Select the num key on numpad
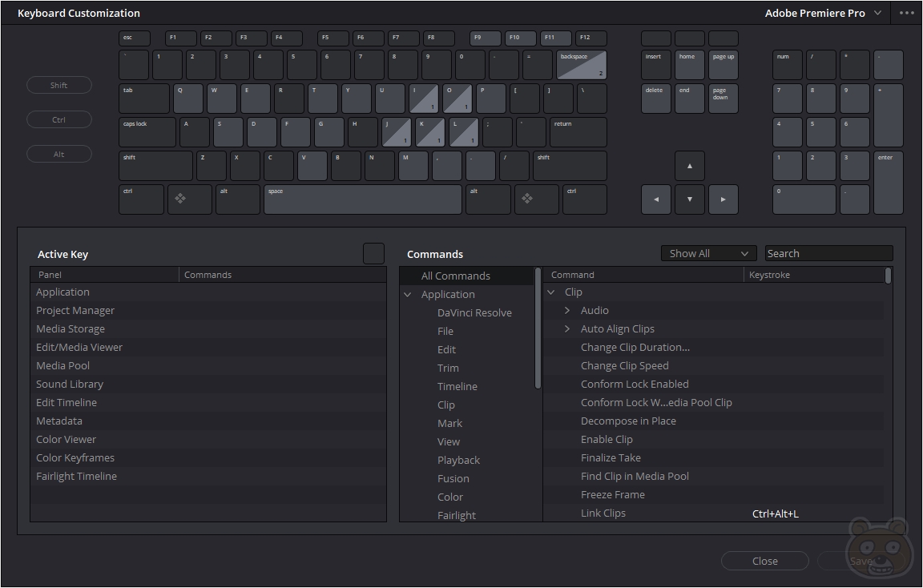This screenshot has width=923, height=588. [788, 65]
